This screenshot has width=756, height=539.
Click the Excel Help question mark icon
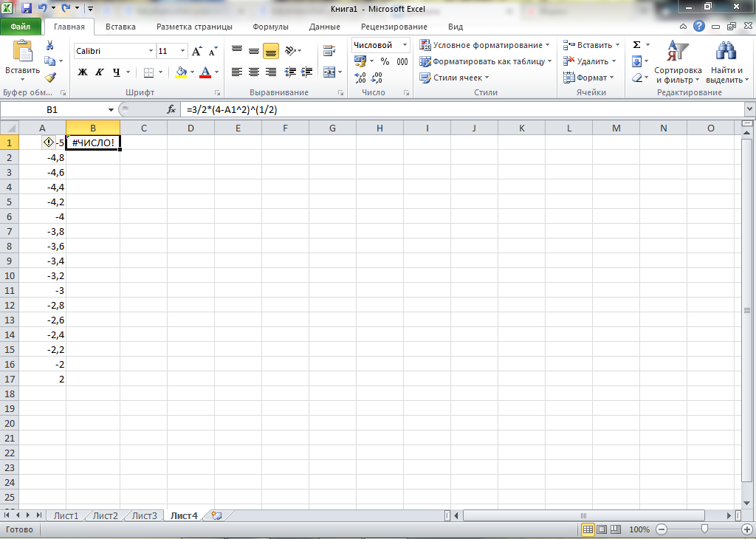[698, 27]
